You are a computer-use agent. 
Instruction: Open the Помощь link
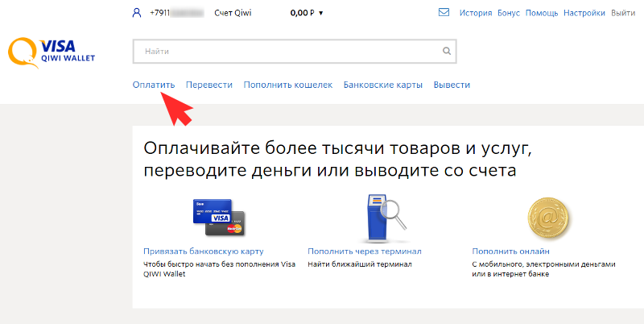point(542,13)
